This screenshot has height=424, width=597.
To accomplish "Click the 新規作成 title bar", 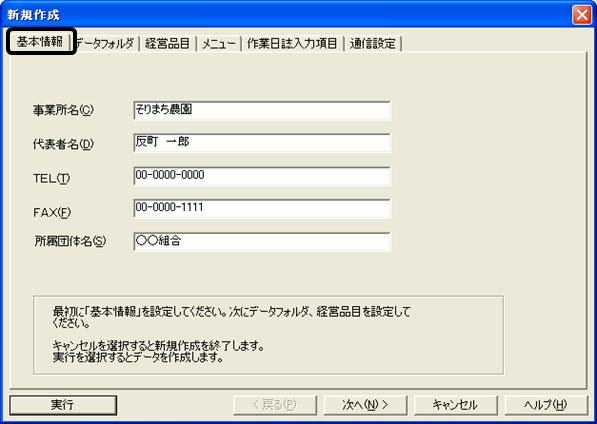I will coord(286,14).
